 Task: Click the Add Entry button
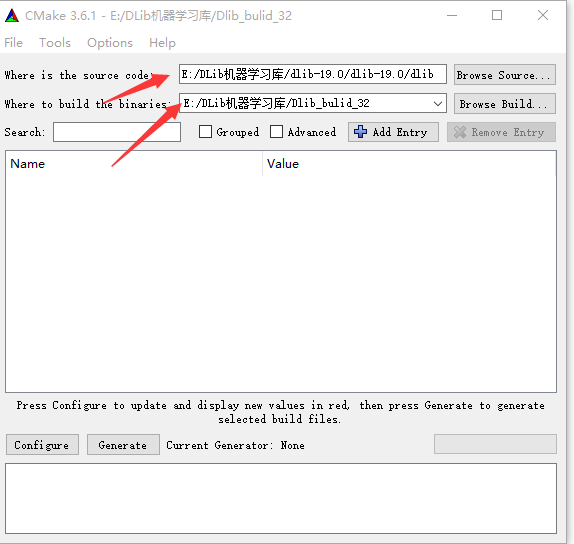click(x=393, y=132)
